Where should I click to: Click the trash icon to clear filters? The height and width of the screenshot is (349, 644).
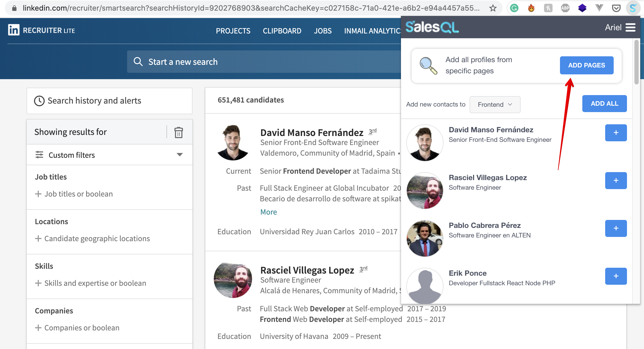point(178,132)
